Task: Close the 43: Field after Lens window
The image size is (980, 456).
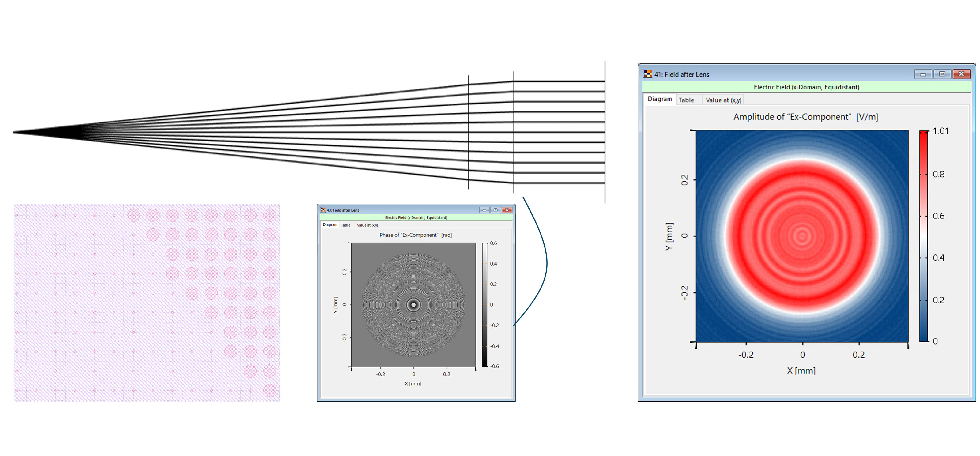Action: pos(507,210)
